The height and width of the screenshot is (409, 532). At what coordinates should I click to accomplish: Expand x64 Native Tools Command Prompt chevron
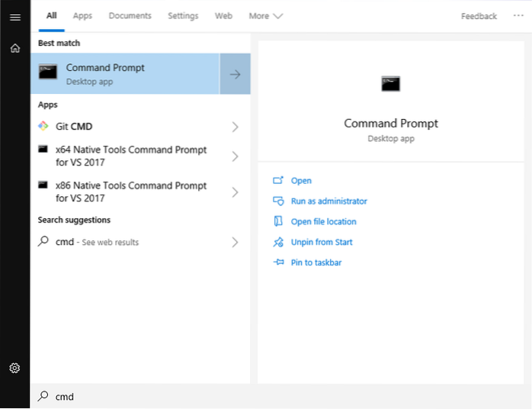[235, 156]
